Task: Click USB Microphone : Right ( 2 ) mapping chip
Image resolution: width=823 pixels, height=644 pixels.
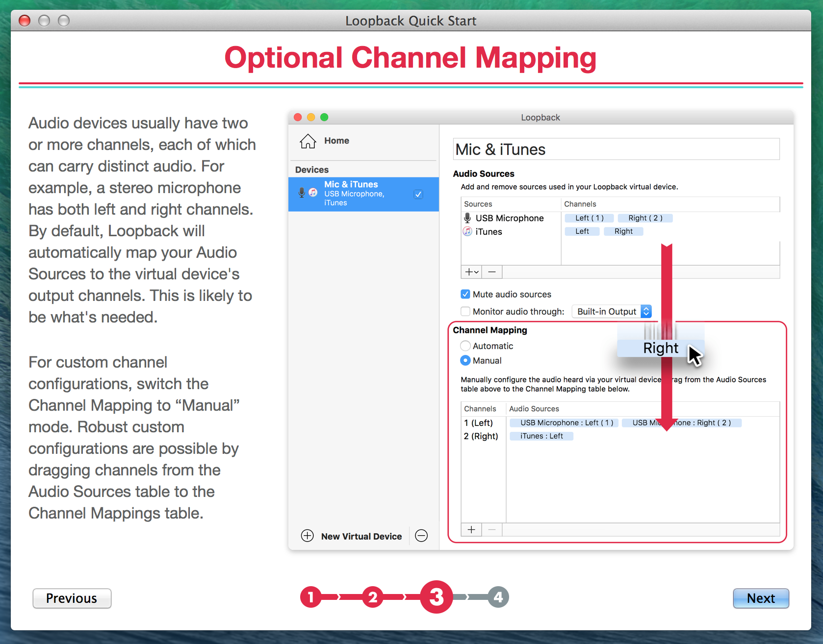Action: (682, 422)
